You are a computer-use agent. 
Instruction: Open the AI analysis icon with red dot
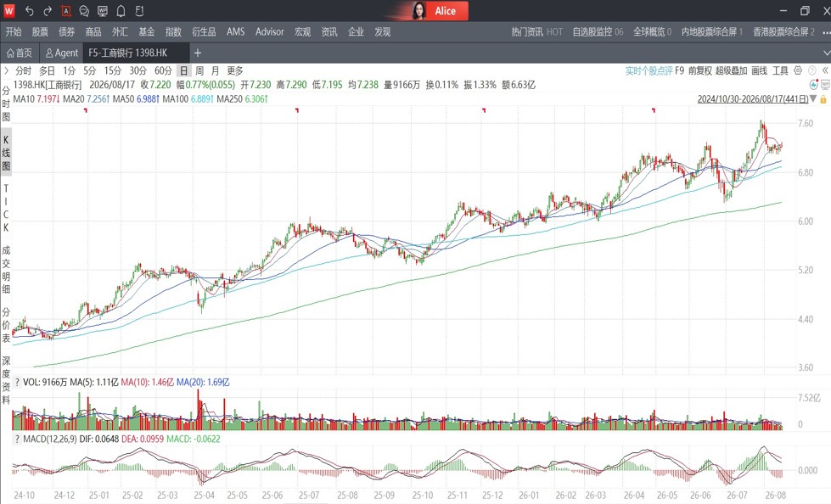(x=813, y=85)
